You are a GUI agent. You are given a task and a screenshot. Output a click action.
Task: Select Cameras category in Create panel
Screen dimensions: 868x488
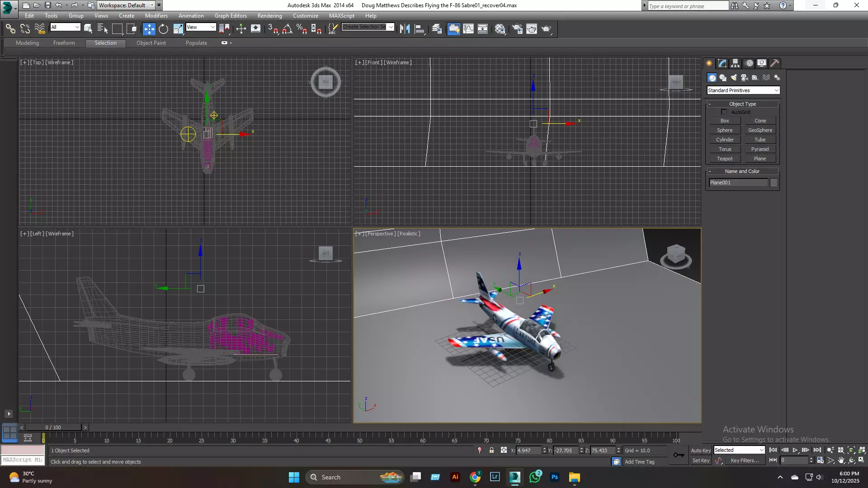(x=745, y=78)
